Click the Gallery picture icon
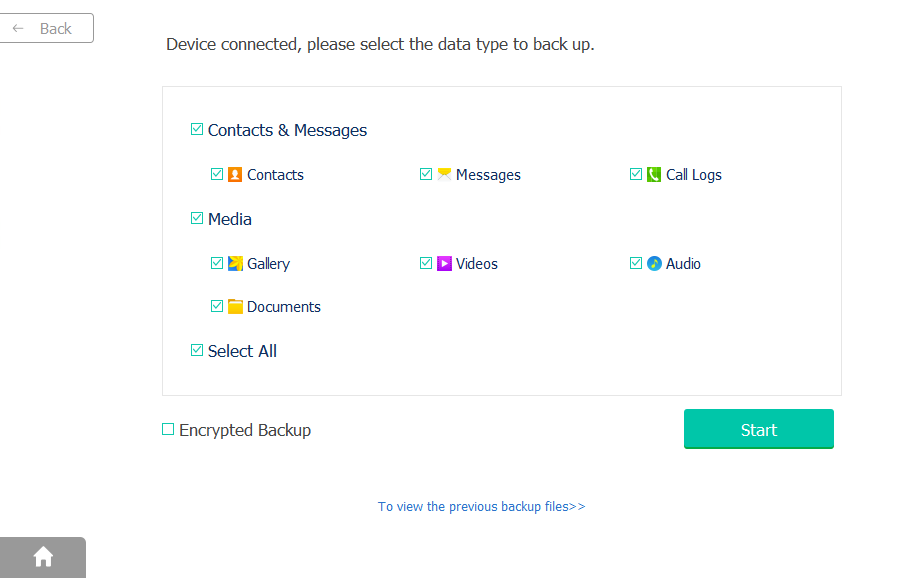The width and height of the screenshot is (918, 578). (x=235, y=264)
